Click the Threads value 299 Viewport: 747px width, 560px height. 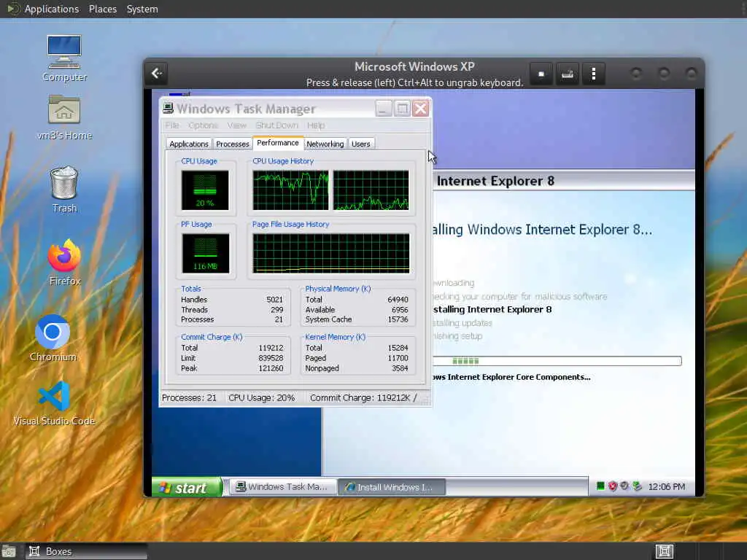click(x=276, y=309)
